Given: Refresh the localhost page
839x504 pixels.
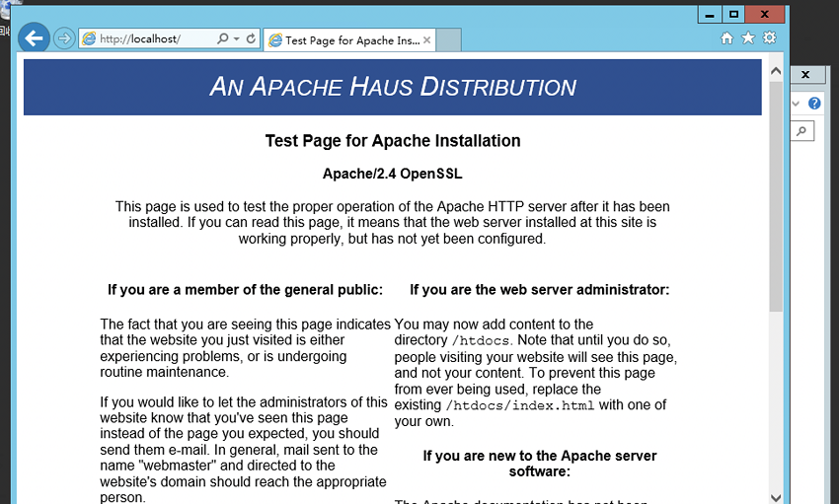Looking at the screenshot, I should pyautogui.click(x=251, y=38).
